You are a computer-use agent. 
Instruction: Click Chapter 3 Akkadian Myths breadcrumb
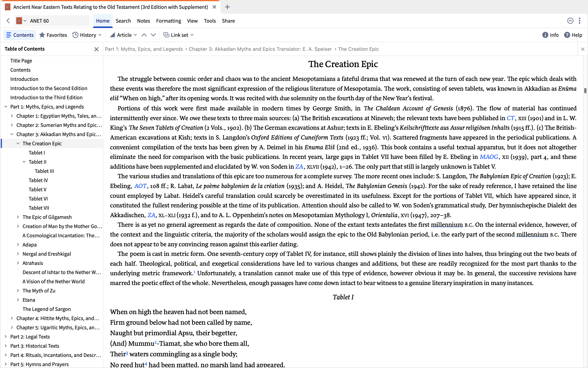point(260,49)
